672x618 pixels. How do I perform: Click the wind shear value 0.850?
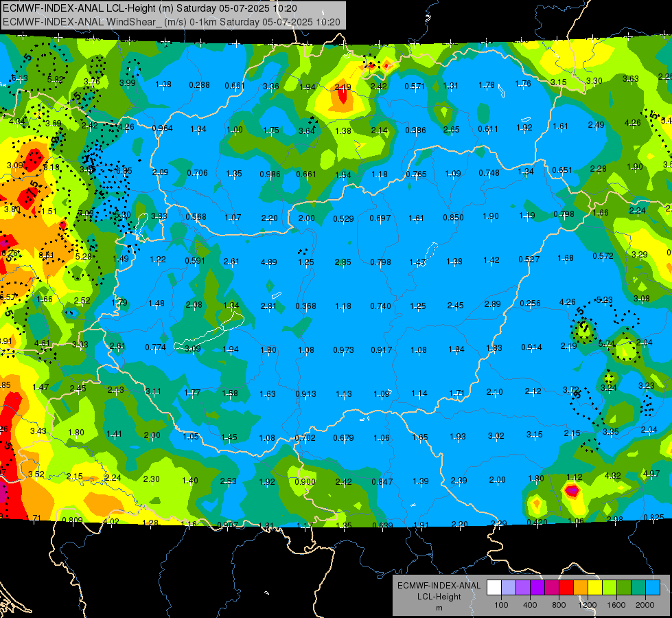pos(454,218)
